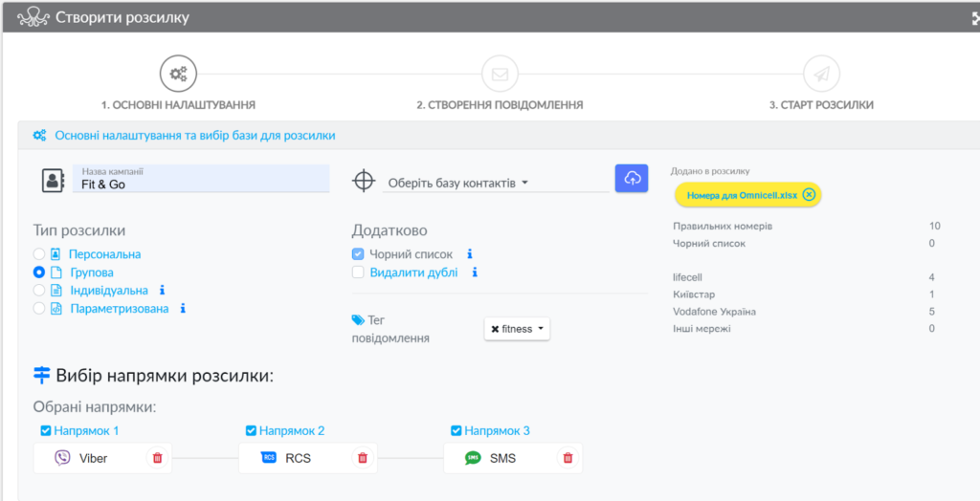Screen dimensions: 980x501
Task: Select Параметризована radio button
Action: [38, 309]
